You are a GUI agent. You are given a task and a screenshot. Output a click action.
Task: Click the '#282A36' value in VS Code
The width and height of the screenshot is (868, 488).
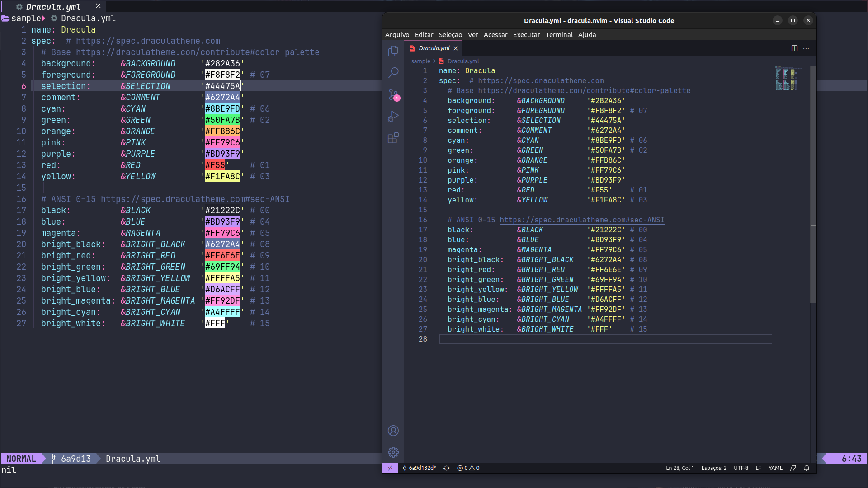(x=606, y=101)
